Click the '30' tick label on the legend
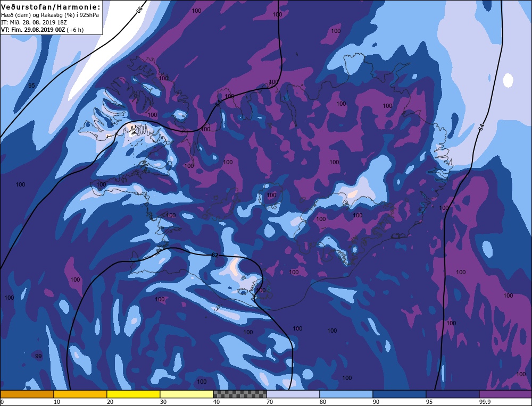This screenshot has width=532, height=406. click(163, 402)
